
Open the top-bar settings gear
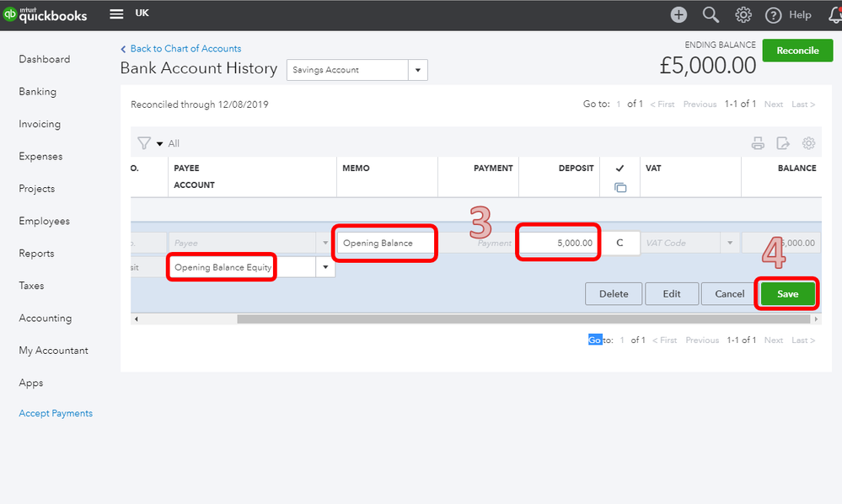(743, 14)
